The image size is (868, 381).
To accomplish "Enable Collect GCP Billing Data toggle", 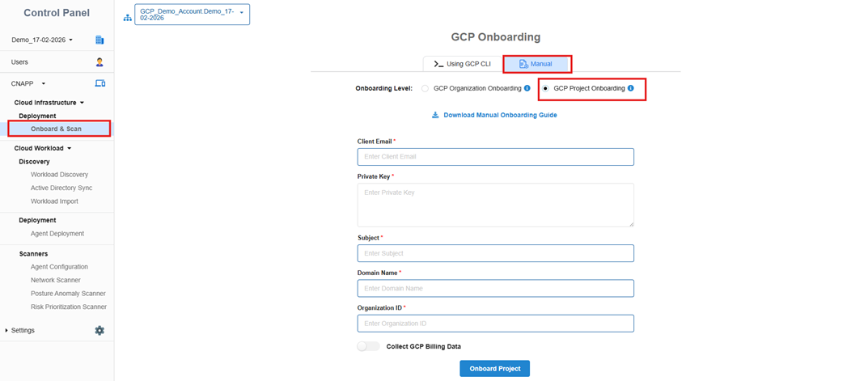I will (368, 346).
